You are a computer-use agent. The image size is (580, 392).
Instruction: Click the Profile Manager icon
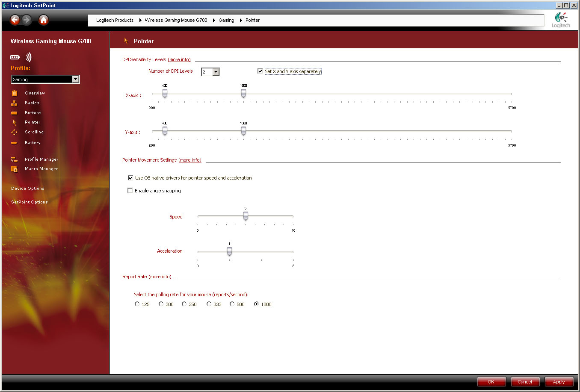[14, 159]
